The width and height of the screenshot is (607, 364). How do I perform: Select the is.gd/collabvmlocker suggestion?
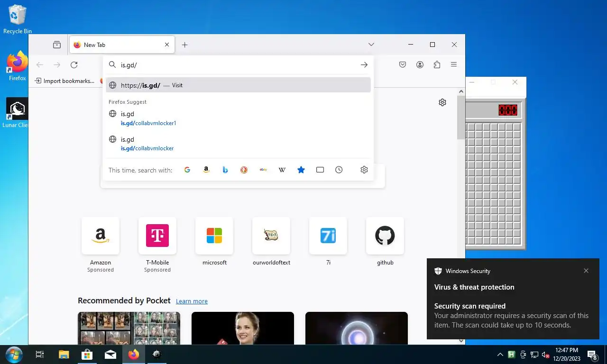pos(238,144)
